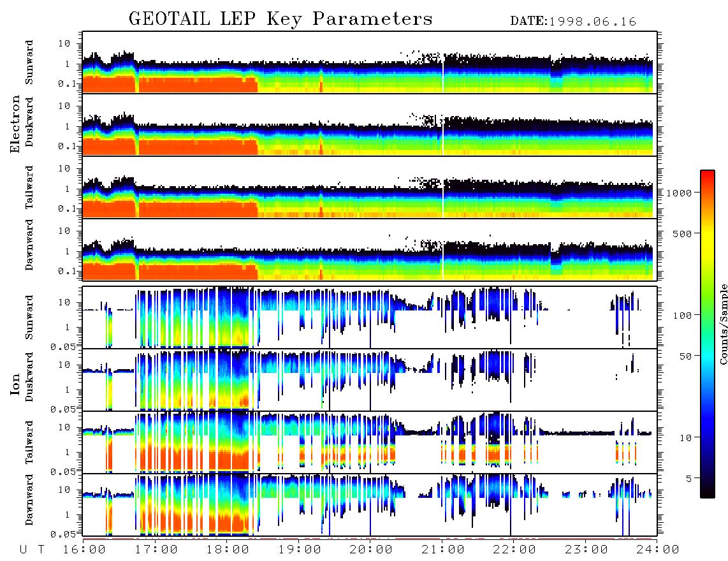Click the Electron "Sunward" panel label
Screen dimensions: 728x561
(29, 62)
